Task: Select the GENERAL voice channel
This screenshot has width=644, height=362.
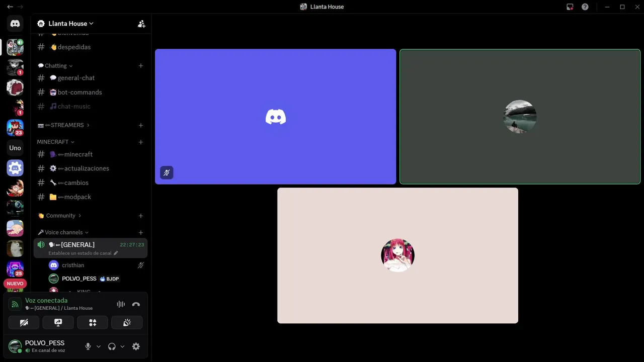Action: tap(91, 248)
